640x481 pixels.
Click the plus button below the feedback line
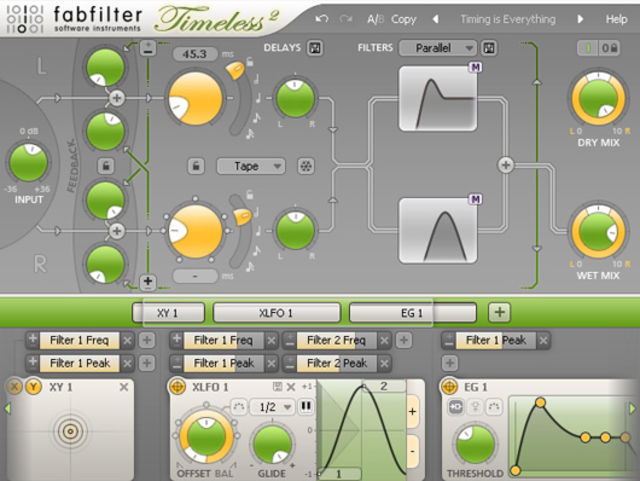(148, 281)
